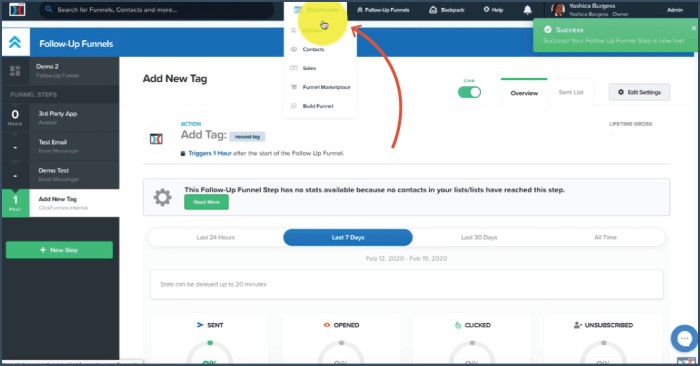Select the 3rd Party App funnel step
Screen dimensions: 700x366
(61, 117)
